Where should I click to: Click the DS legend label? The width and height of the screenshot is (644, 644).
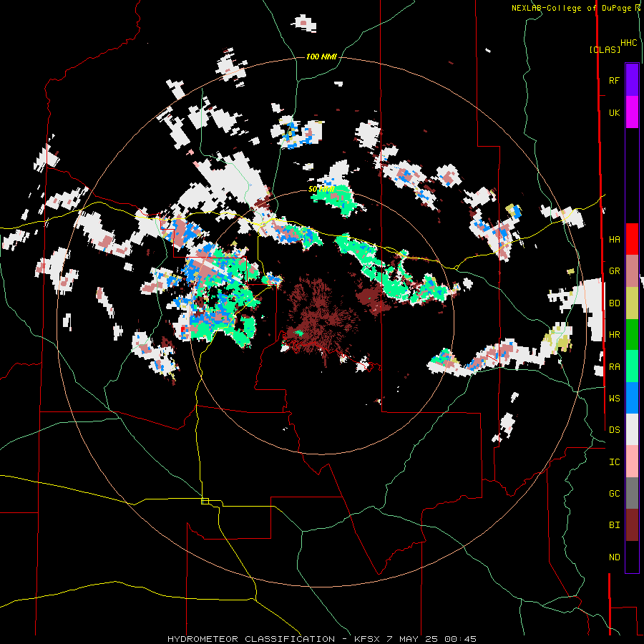(x=614, y=430)
